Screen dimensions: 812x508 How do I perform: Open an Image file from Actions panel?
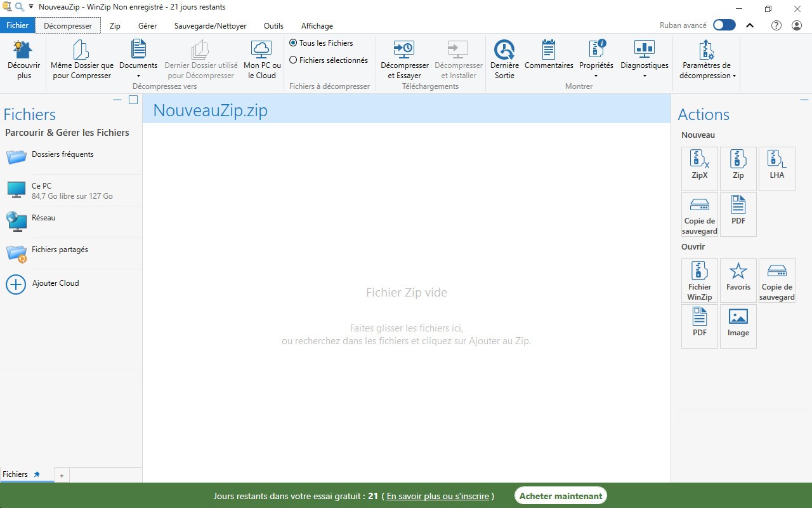coord(738,324)
